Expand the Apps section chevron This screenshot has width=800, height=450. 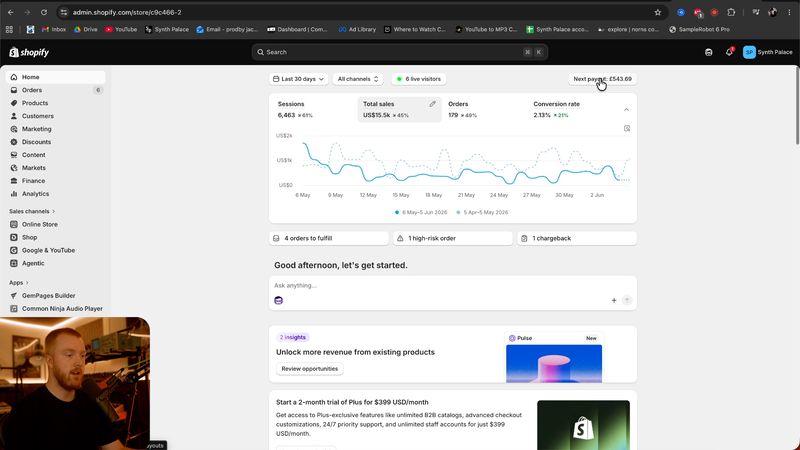(27, 283)
